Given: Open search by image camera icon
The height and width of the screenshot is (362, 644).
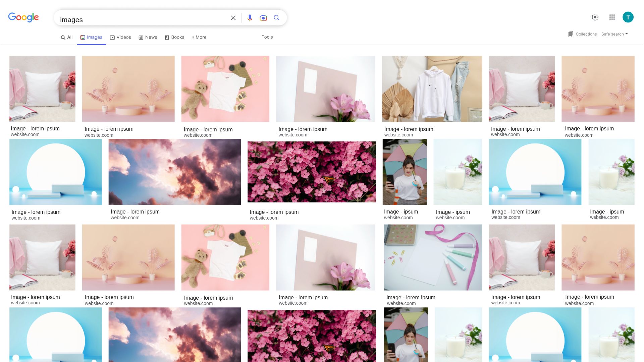Looking at the screenshot, I should point(263,18).
